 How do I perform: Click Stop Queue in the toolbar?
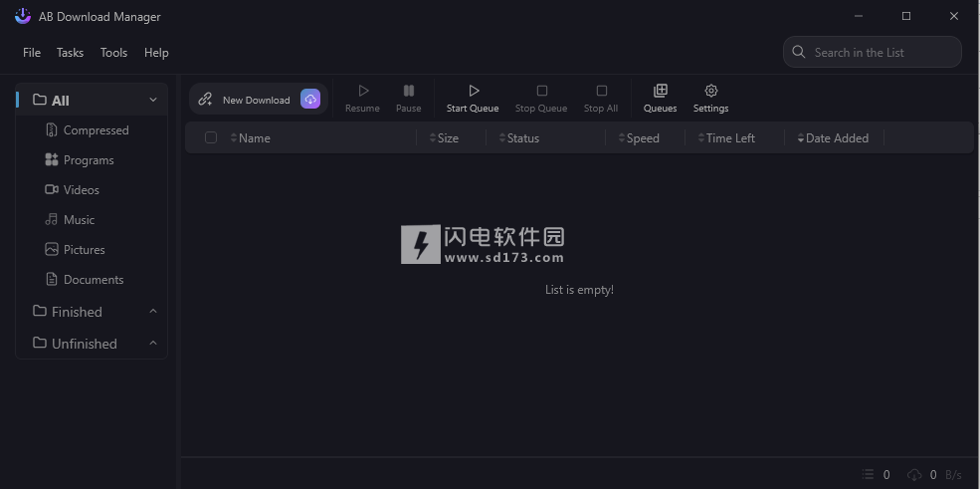click(541, 99)
